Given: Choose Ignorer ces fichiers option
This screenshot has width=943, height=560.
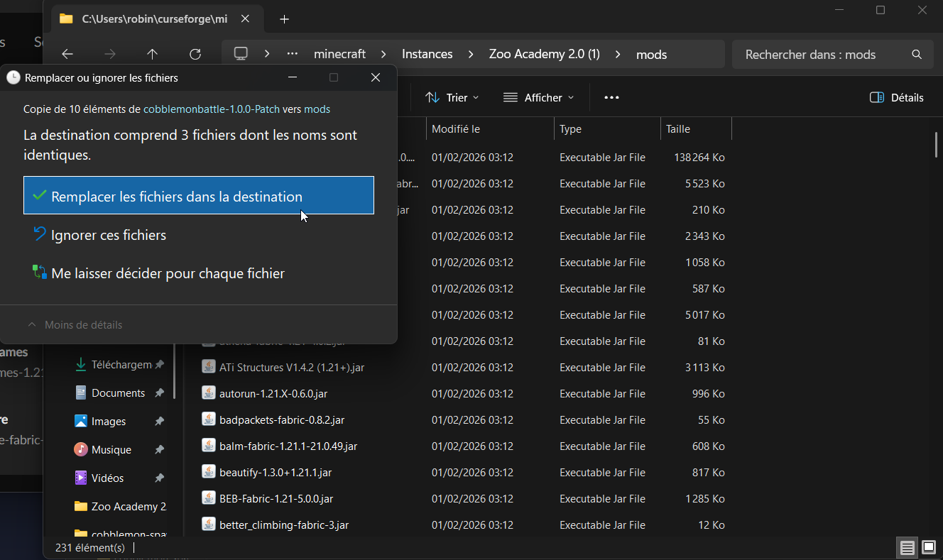Looking at the screenshot, I should click(x=109, y=235).
